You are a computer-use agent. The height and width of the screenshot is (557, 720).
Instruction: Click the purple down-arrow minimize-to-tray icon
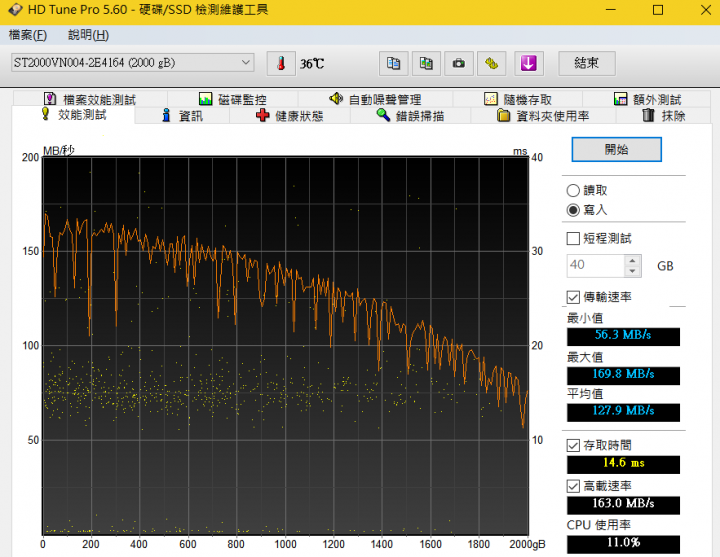pyautogui.click(x=529, y=63)
